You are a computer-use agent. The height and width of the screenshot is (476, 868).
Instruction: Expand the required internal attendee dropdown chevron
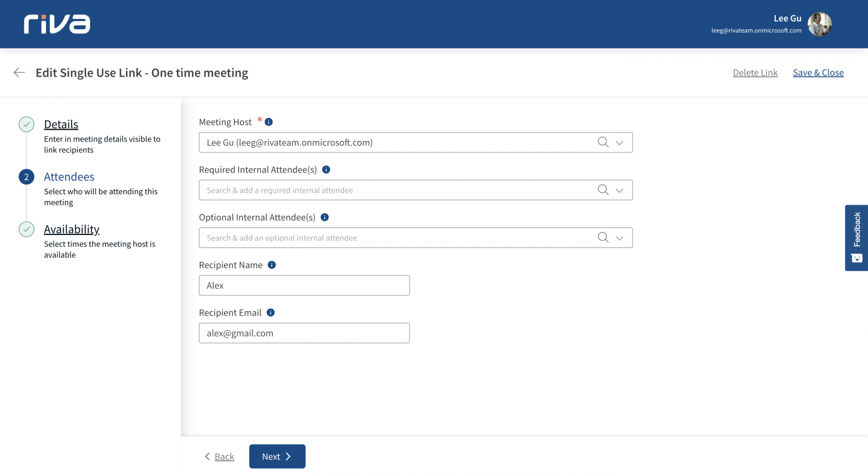[x=620, y=191]
